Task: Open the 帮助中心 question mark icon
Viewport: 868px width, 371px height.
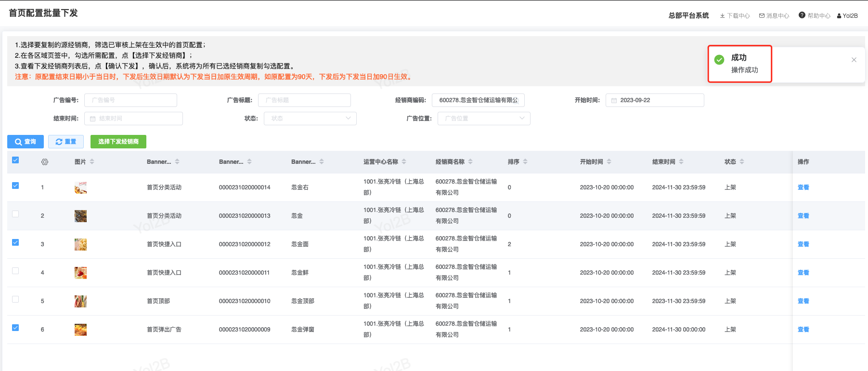Action: 802,15
